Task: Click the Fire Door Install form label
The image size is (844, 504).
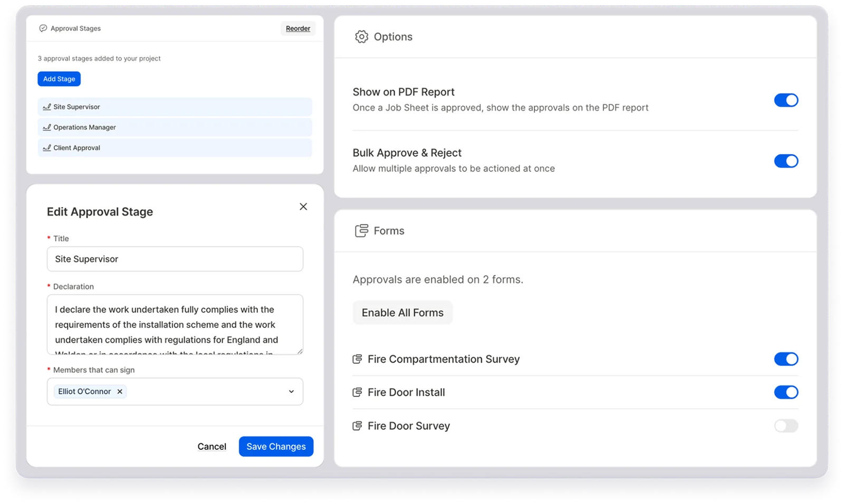Action: (406, 392)
